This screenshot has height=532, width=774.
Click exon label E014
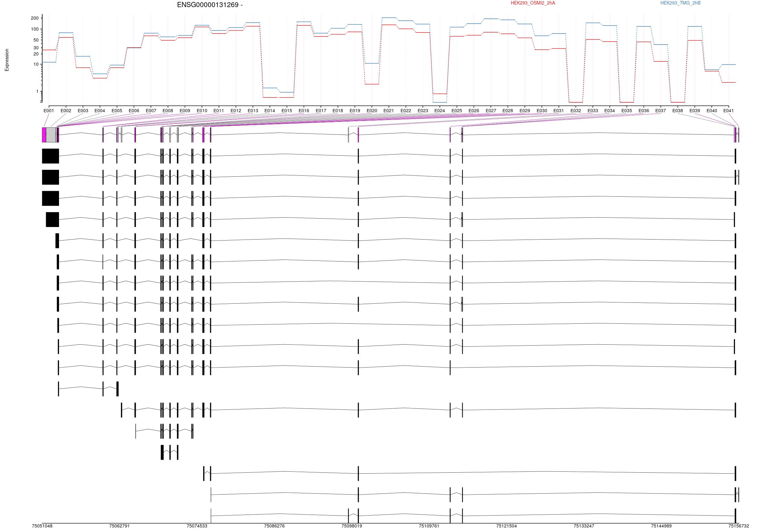point(270,111)
